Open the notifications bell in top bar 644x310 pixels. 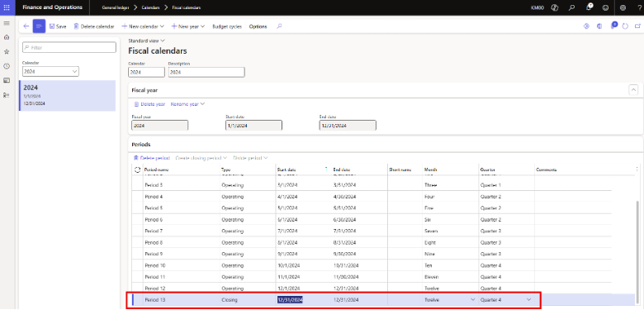click(x=590, y=7)
